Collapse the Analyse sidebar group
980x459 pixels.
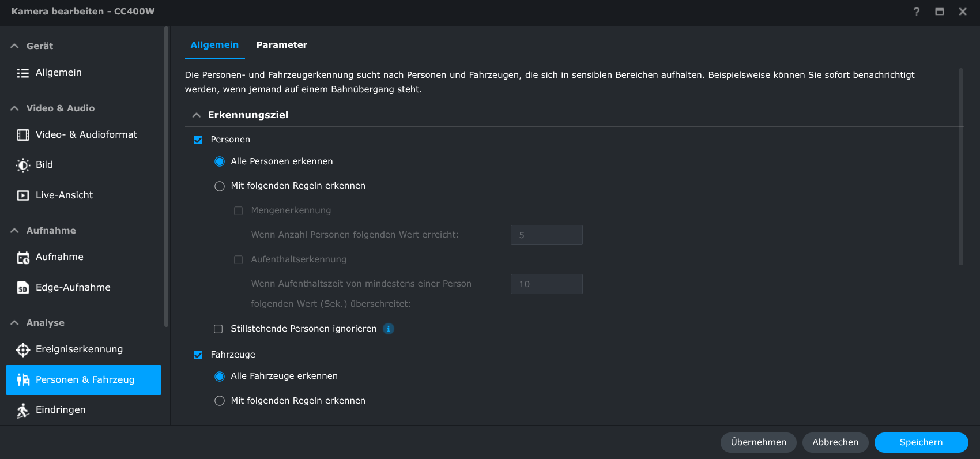(x=14, y=323)
